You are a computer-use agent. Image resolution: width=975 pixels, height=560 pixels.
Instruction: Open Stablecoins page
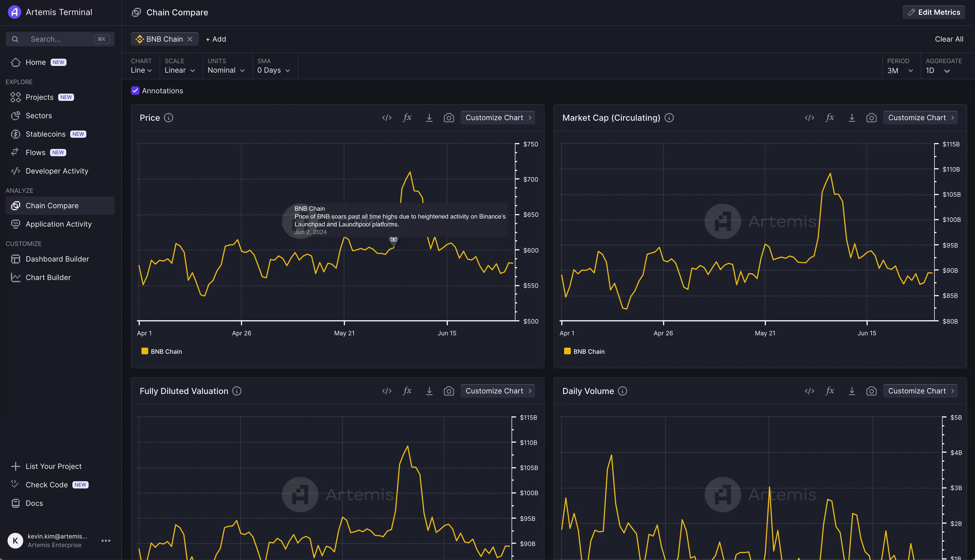click(x=60, y=134)
